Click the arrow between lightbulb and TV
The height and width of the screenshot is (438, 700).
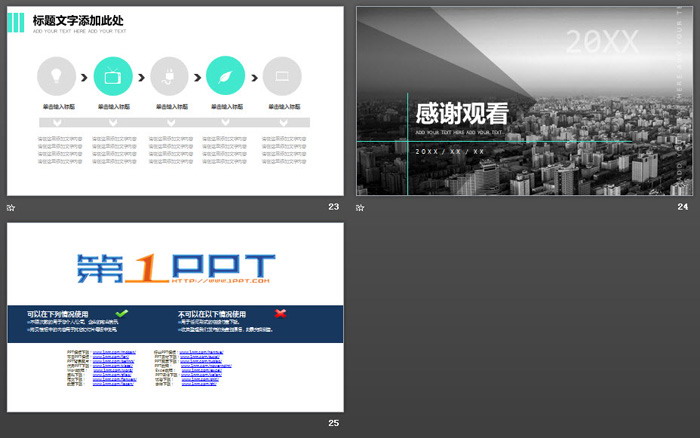(x=84, y=76)
